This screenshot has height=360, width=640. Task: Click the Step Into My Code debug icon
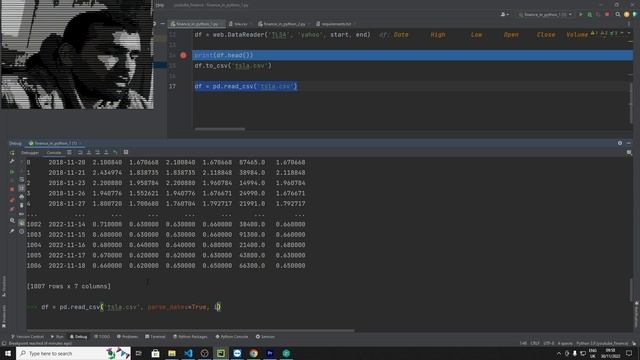[98, 152]
